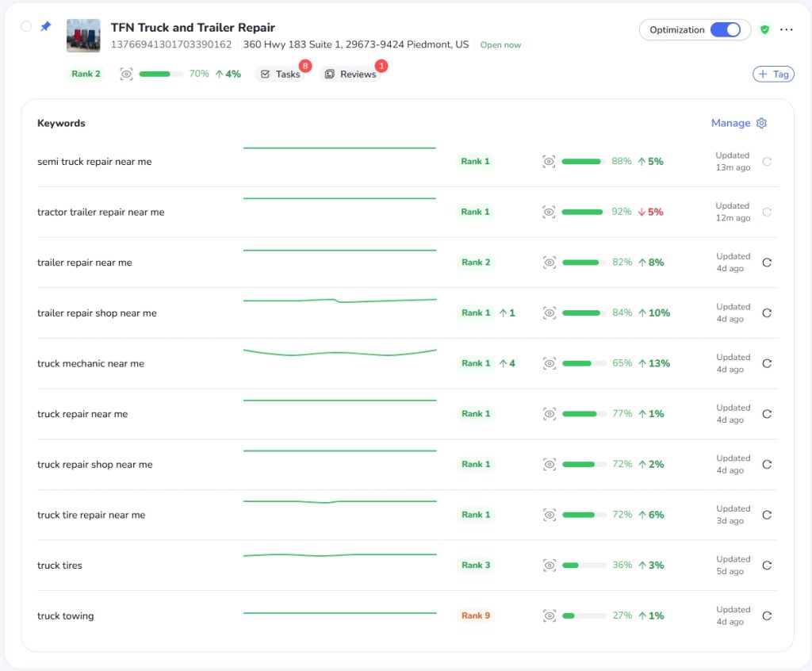Click visibility eye icon for truck mechanic
Image resolution: width=812 pixels, height=671 pixels.
550,363
